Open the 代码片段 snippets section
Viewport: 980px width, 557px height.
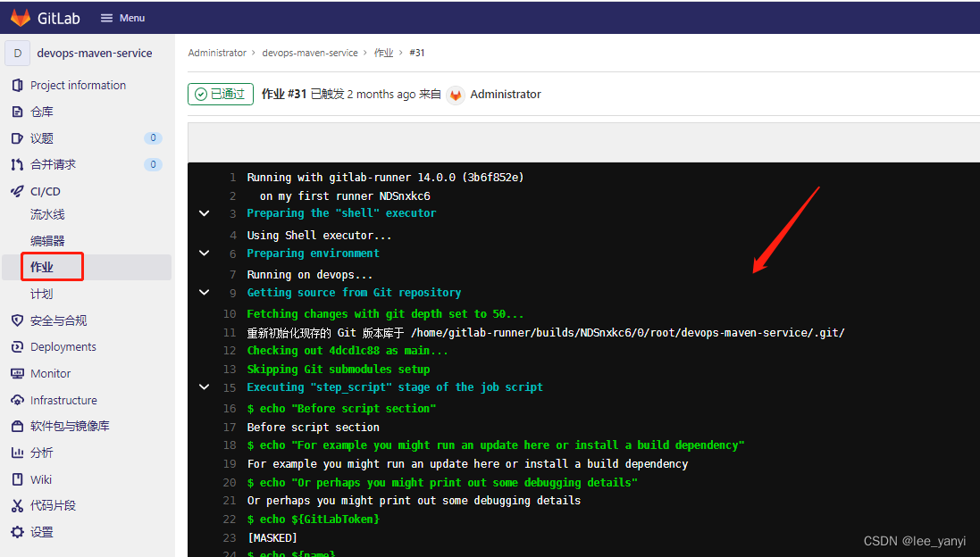pos(51,505)
